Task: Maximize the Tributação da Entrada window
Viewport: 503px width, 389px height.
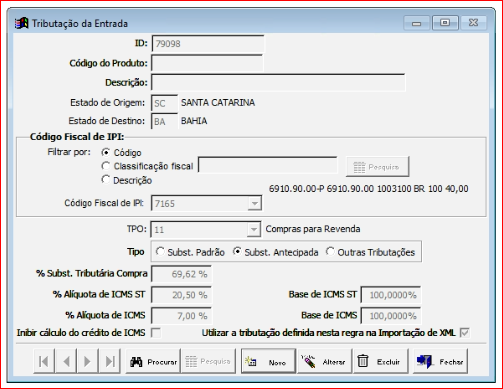Action: [x=445, y=23]
